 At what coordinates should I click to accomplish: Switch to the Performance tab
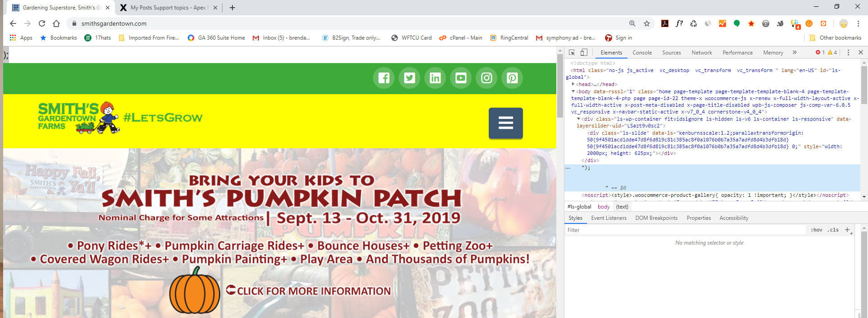737,52
